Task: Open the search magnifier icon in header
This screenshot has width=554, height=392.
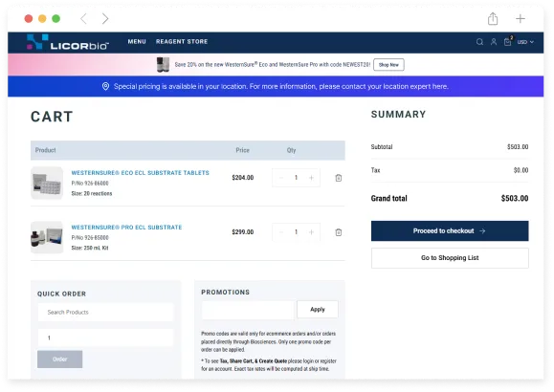Action: click(479, 42)
